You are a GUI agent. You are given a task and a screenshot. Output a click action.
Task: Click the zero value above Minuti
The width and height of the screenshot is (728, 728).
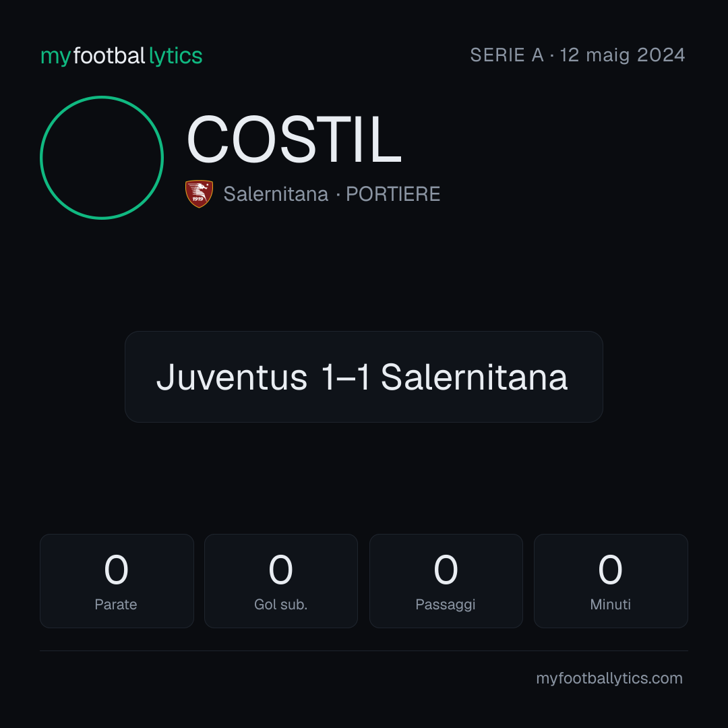pyautogui.click(x=610, y=569)
